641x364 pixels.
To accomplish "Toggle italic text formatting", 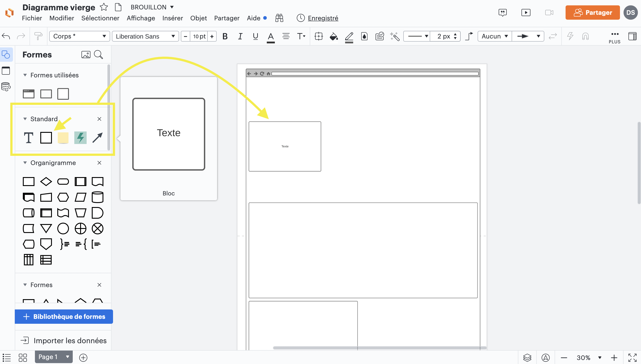I will [240, 36].
